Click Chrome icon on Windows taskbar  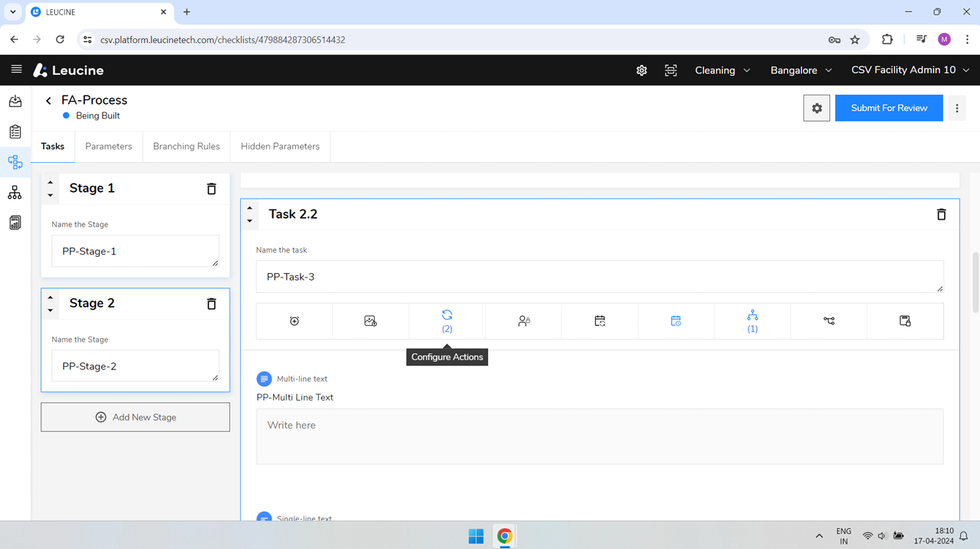(505, 536)
